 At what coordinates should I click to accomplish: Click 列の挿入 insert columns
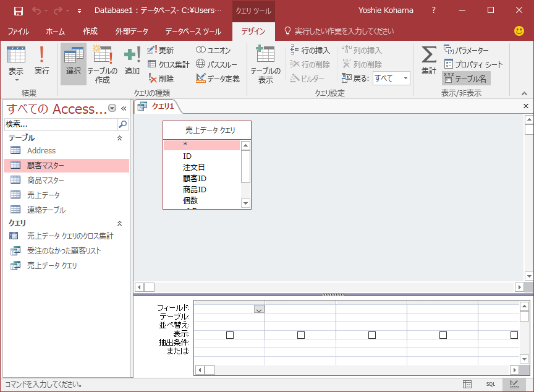pyautogui.click(x=362, y=50)
